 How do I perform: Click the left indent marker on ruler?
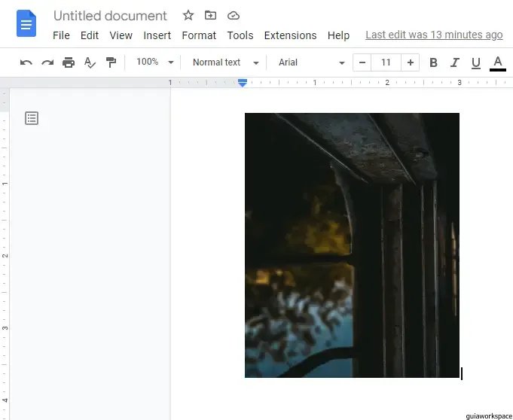pos(243,84)
